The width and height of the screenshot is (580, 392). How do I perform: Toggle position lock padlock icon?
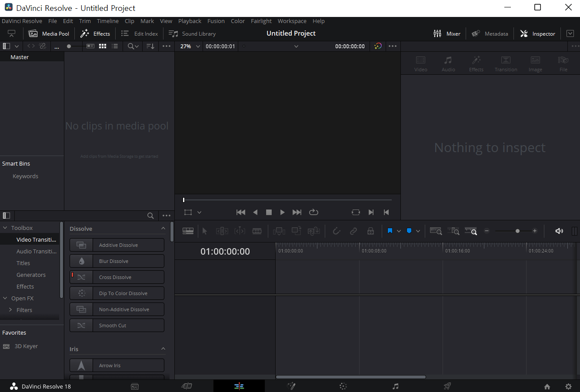(370, 231)
